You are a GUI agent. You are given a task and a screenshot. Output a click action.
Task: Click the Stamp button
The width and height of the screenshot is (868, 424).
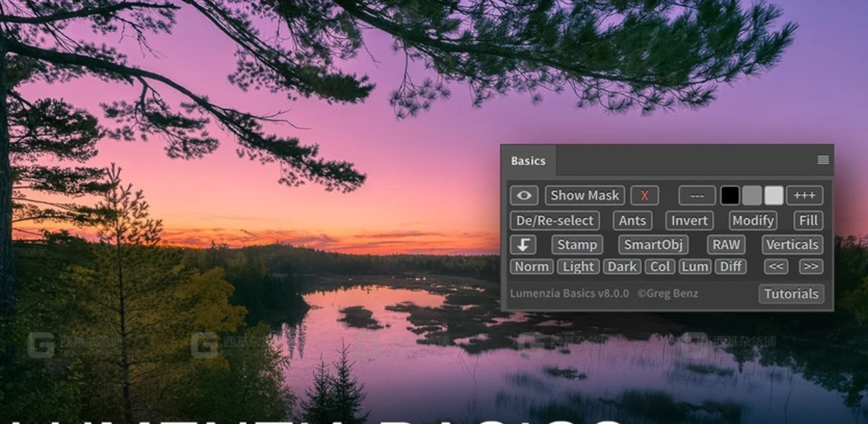click(577, 245)
